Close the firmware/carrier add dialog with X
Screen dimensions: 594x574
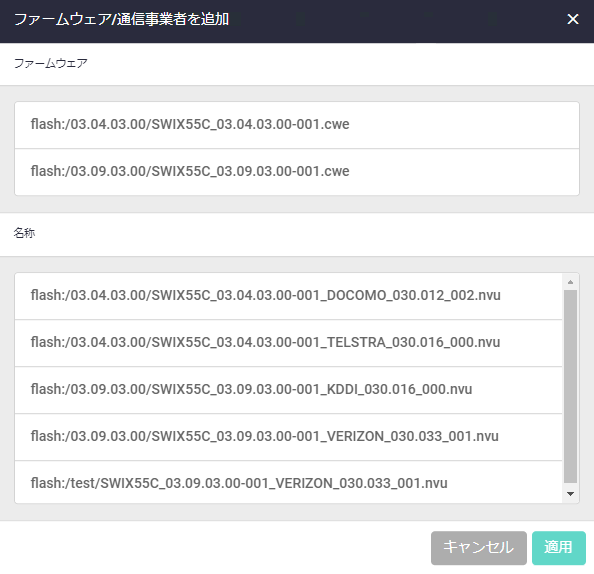[x=572, y=19]
